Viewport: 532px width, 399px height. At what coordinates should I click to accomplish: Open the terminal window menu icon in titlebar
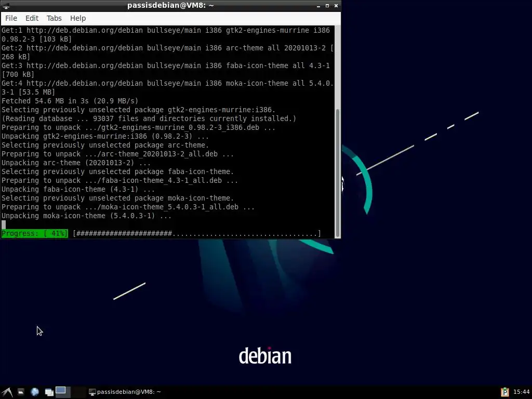[x=6, y=6]
